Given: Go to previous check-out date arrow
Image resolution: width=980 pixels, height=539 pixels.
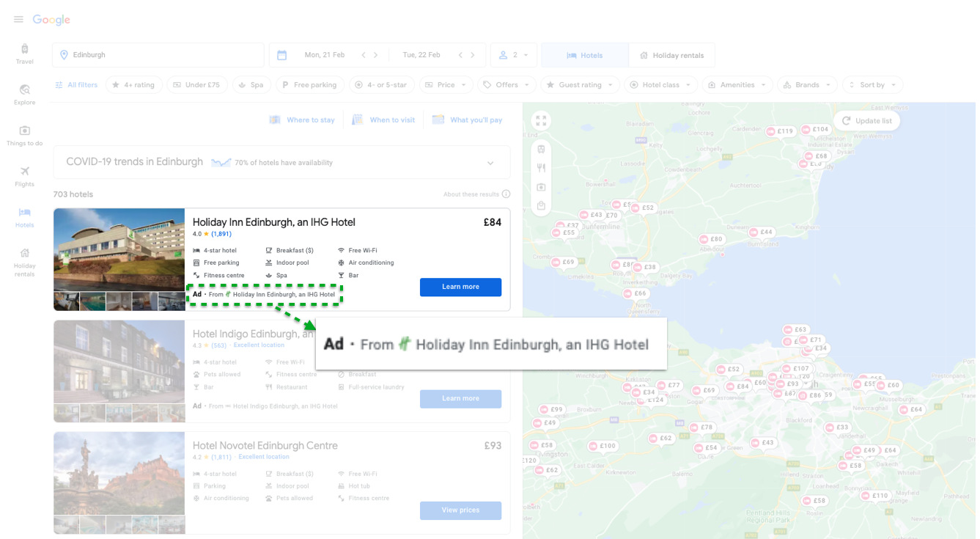Looking at the screenshot, I should coord(460,55).
